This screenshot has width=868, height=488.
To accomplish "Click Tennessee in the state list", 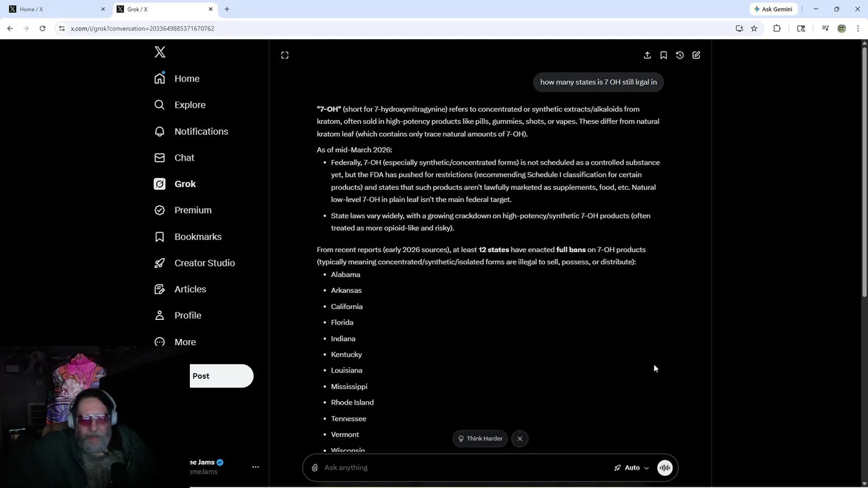I will pos(349,419).
